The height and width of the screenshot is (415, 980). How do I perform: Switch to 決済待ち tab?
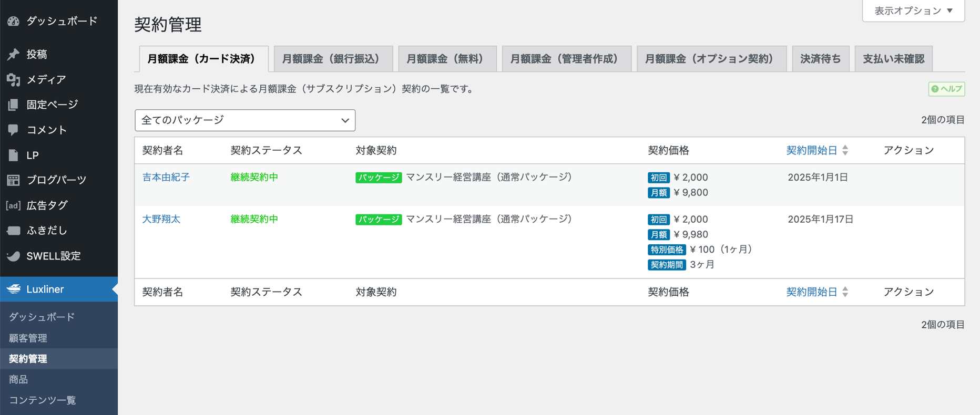[x=820, y=59]
